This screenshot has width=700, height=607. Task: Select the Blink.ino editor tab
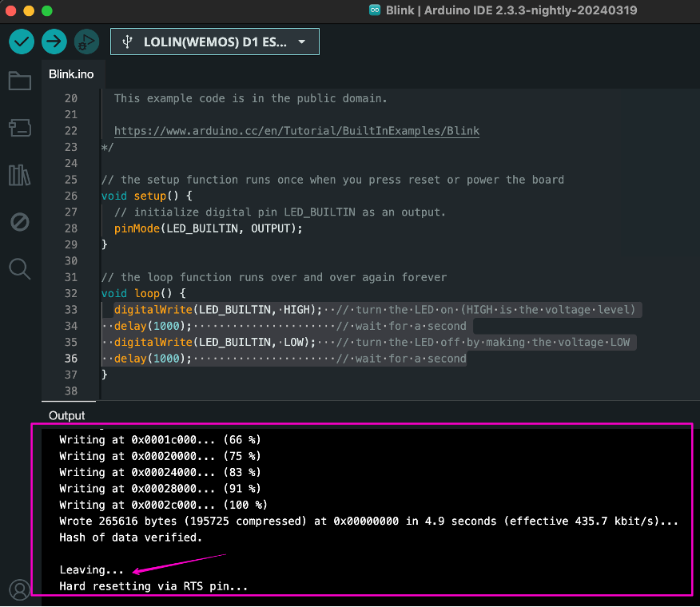(x=71, y=74)
